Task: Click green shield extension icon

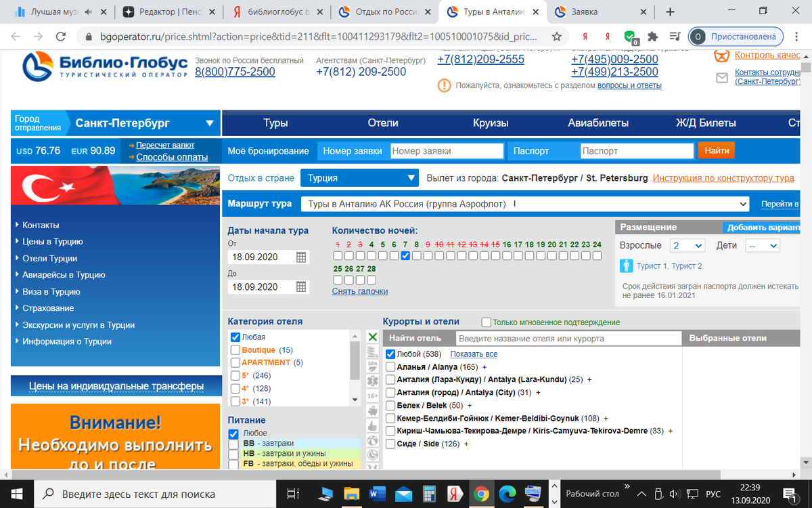Action: 630,37
